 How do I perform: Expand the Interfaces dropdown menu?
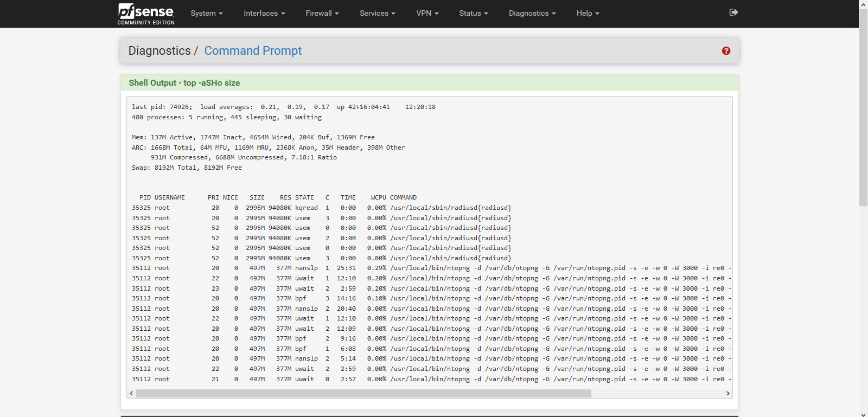click(264, 14)
